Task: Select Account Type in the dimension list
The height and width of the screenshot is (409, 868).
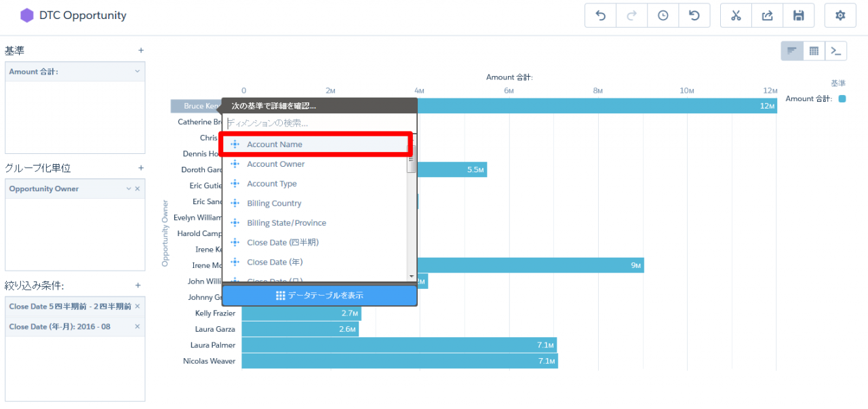Action: (x=315, y=184)
